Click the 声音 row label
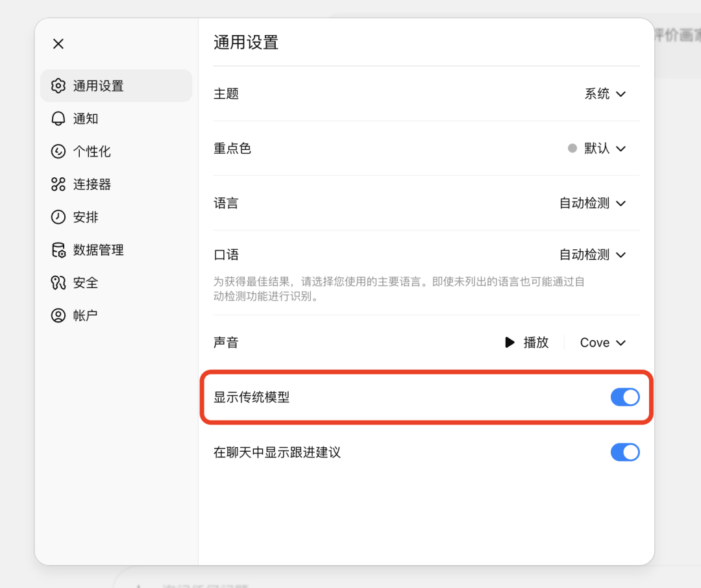 (227, 343)
